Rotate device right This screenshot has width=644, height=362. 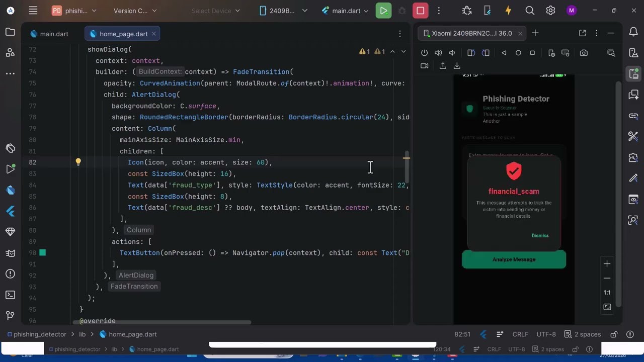pos(486,53)
